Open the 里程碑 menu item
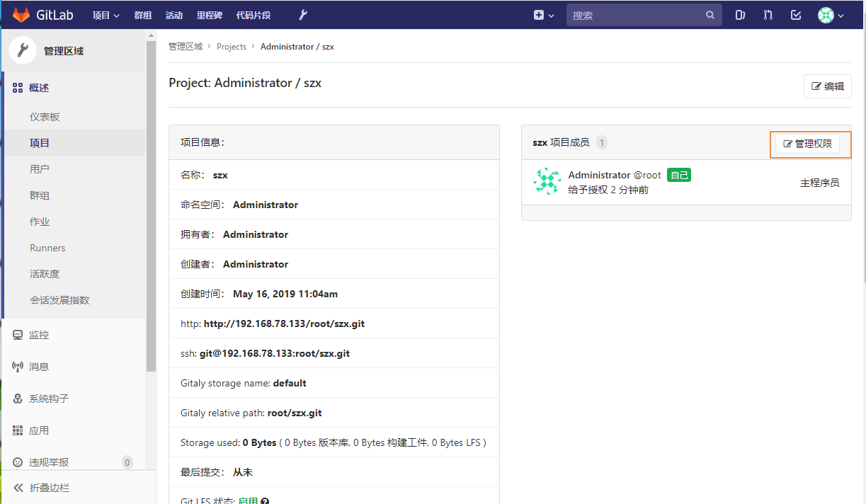The image size is (866, 504). 210,15
